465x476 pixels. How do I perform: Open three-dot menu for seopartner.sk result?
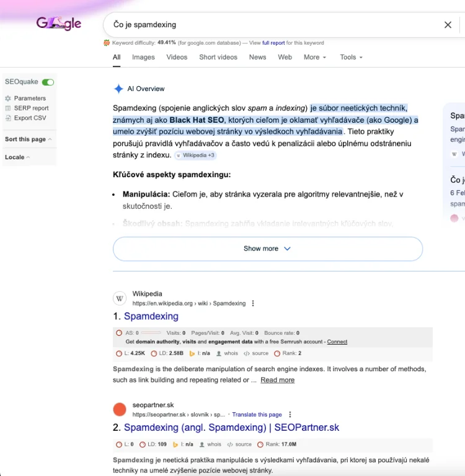[290, 415]
